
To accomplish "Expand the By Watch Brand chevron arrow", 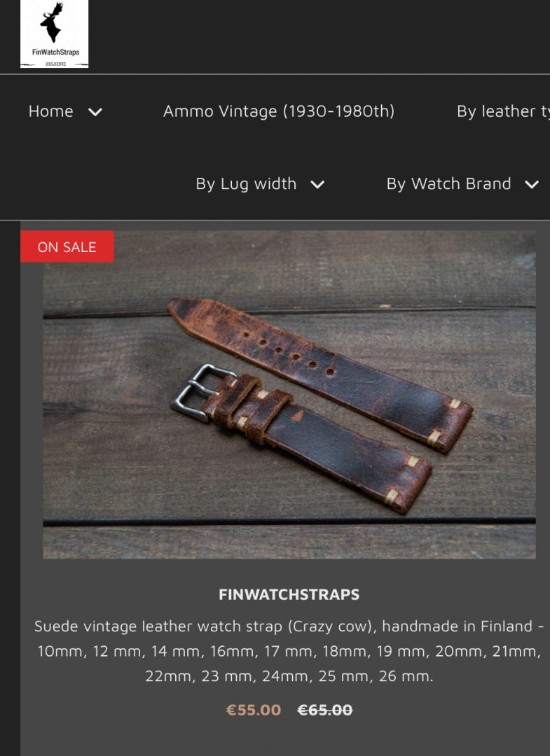I will (532, 185).
